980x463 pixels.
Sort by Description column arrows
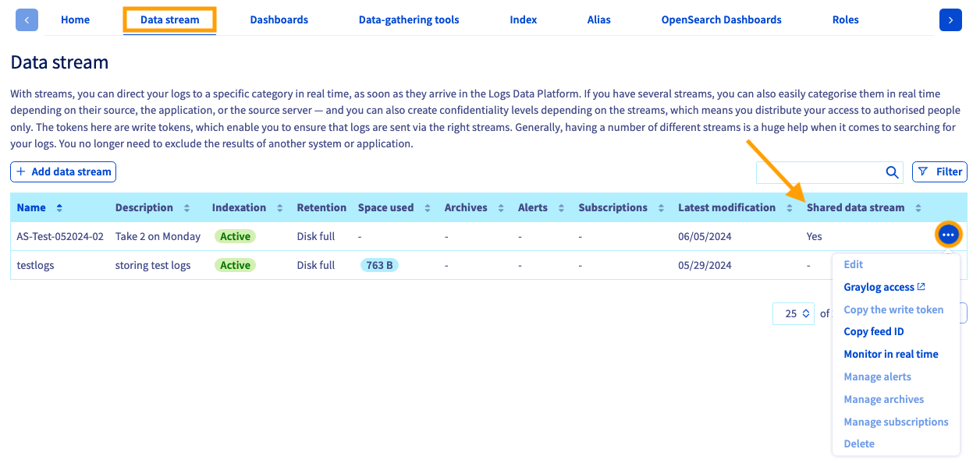[186, 208]
